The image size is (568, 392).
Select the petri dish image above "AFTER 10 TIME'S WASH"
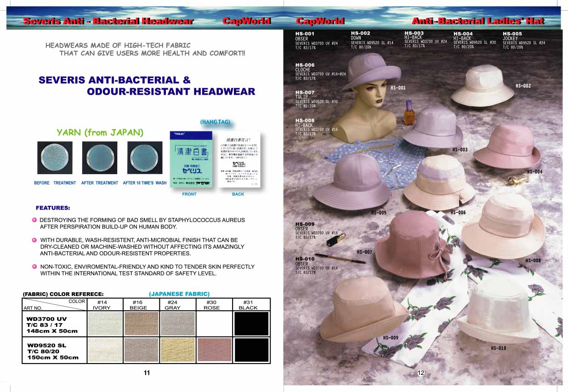(145, 158)
